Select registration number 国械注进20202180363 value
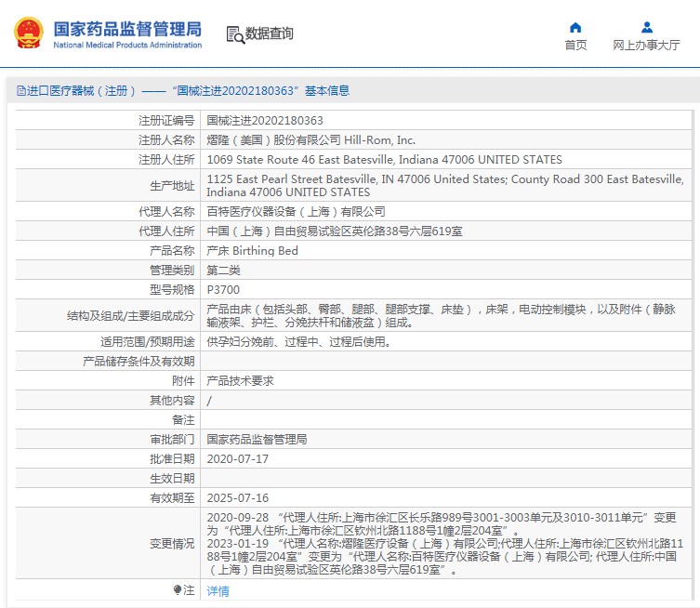The width and height of the screenshot is (700, 608). pos(265,121)
